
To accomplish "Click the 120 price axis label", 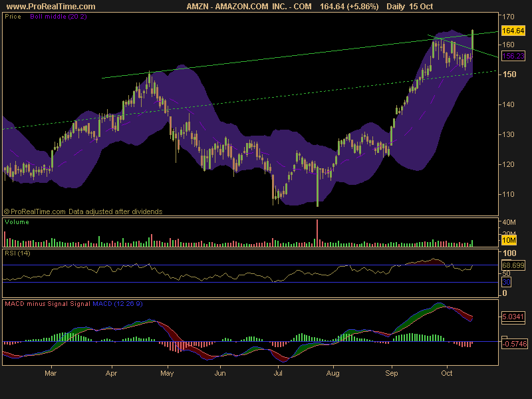I will (x=508, y=164).
